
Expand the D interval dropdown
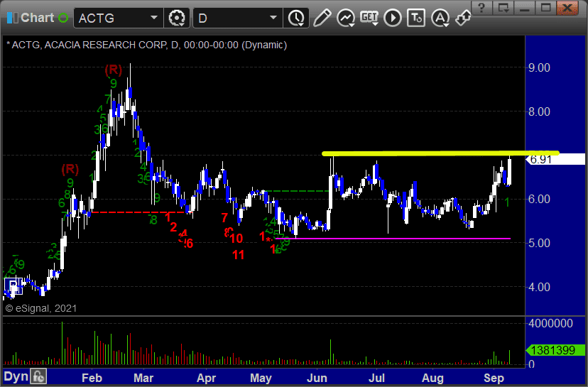(273, 18)
